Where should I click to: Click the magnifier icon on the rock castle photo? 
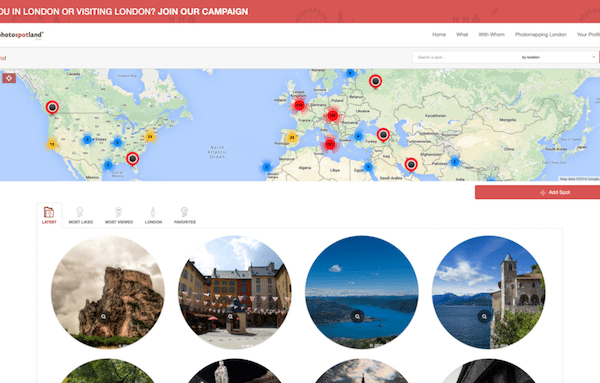click(x=103, y=317)
